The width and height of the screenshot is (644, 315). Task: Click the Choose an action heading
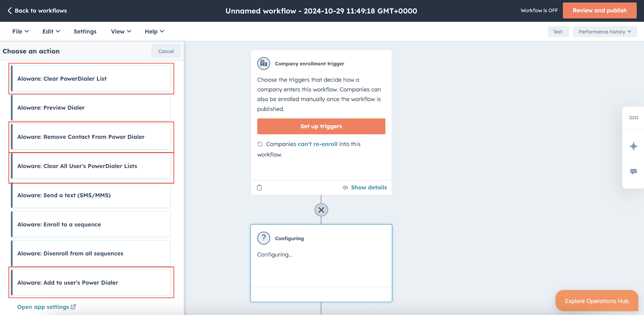[31, 51]
